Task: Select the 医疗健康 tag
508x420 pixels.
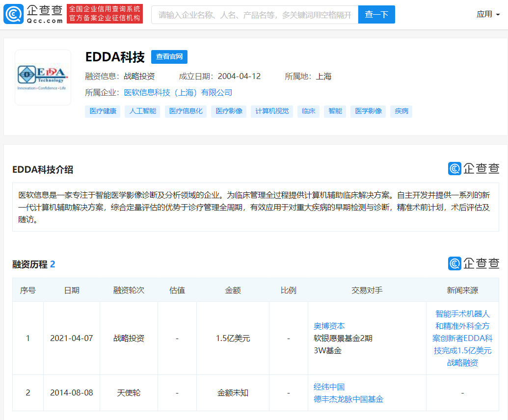Action: pyautogui.click(x=102, y=111)
